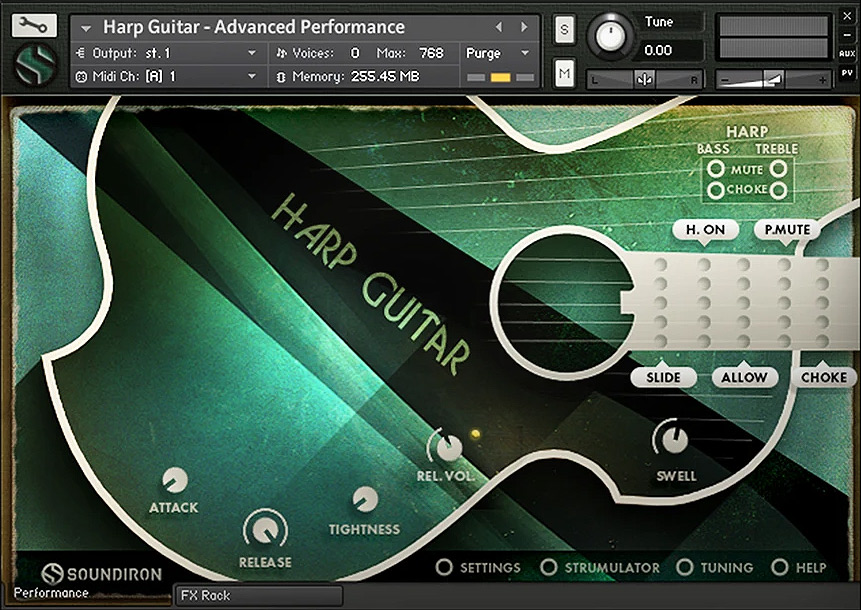Screen dimensions: 861x610
Task: Click the Midi channel icon
Action: 81,76
